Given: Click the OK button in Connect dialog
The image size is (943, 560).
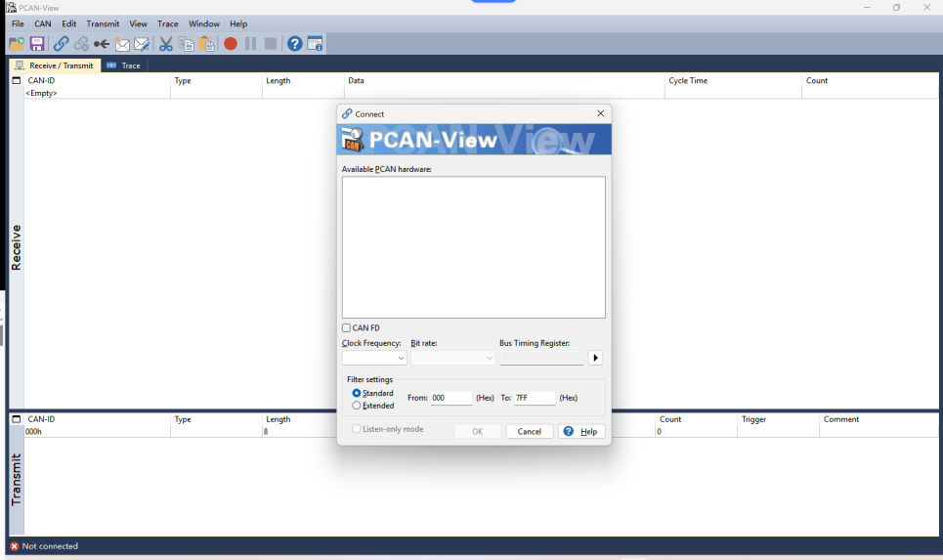Looking at the screenshot, I should click(x=478, y=431).
